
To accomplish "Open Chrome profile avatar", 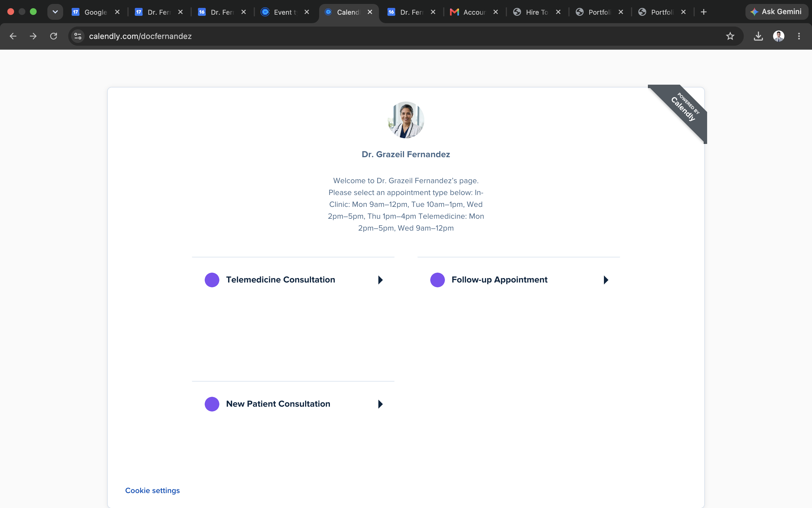I will point(778,36).
